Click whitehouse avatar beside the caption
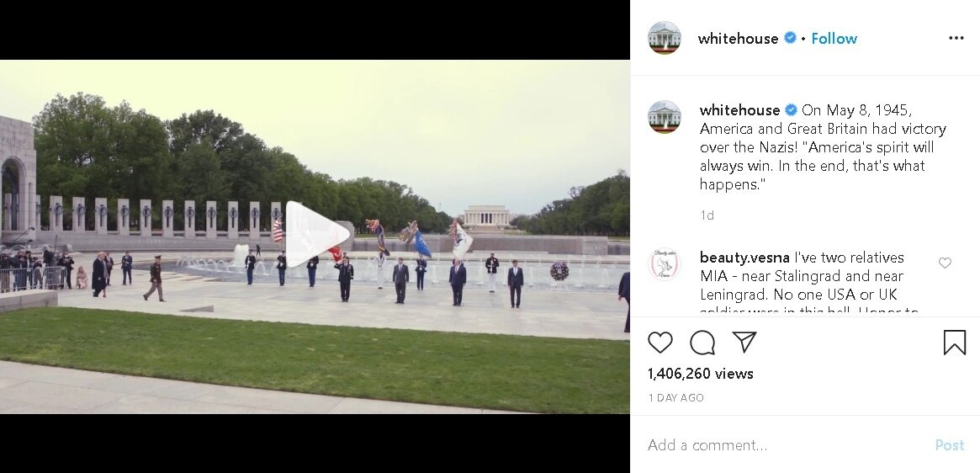This screenshot has height=473, width=980. point(665,117)
